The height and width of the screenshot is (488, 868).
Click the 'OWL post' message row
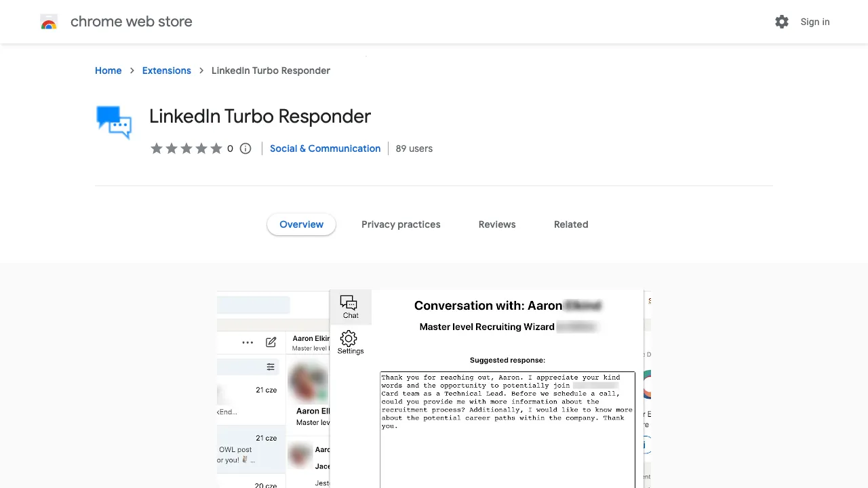click(x=252, y=449)
